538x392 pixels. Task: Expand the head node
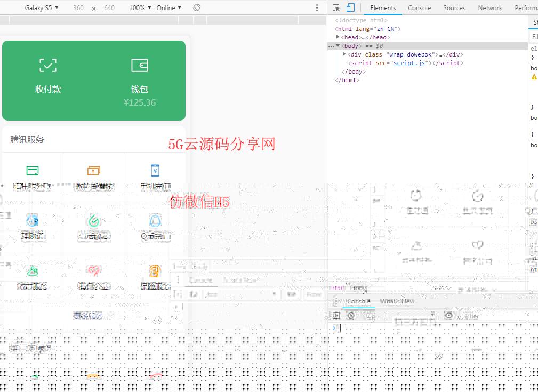pos(338,37)
